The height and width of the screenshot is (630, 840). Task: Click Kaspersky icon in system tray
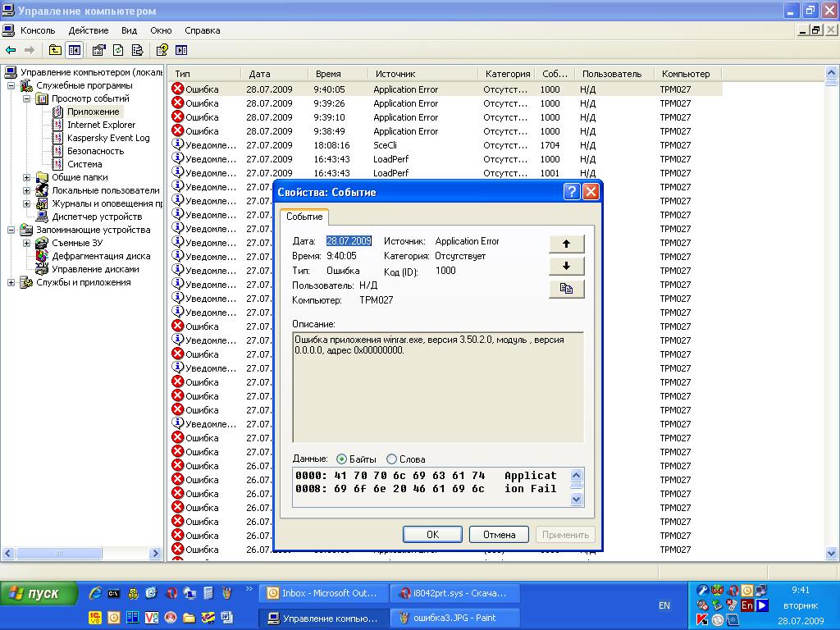pos(702,619)
